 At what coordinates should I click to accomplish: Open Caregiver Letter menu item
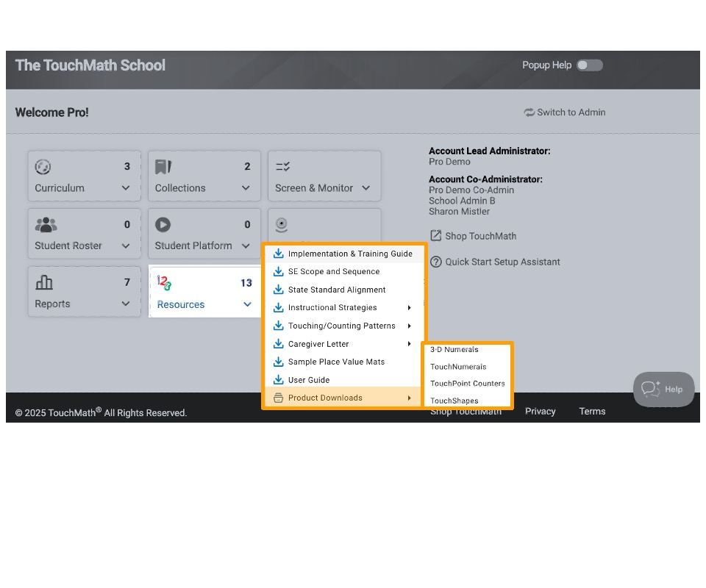(343, 344)
